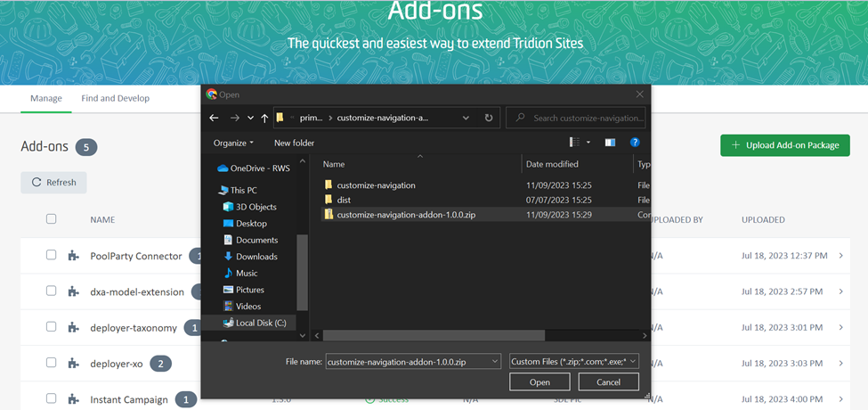Open Pictures in navigation pane
Screen dimensions: 868x410
[244, 290]
